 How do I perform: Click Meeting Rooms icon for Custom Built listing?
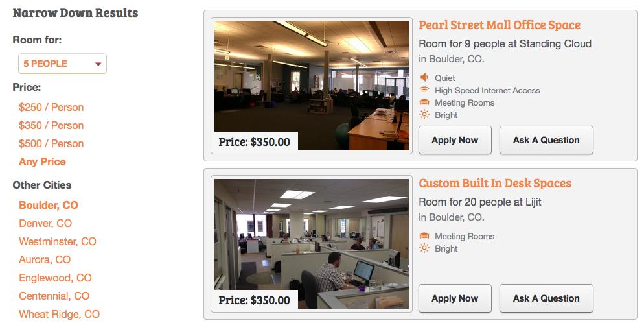pyautogui.click(x=424, y=236)
